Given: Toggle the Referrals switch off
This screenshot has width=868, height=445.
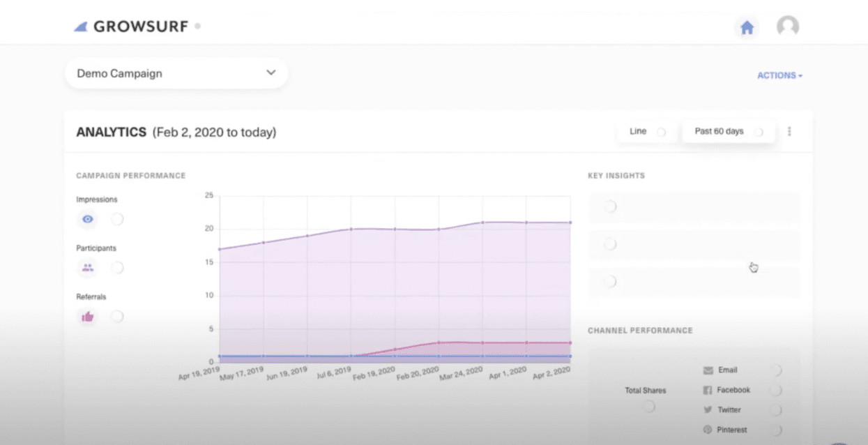Looking at the screenshot, I should click(x=117, y=316).
